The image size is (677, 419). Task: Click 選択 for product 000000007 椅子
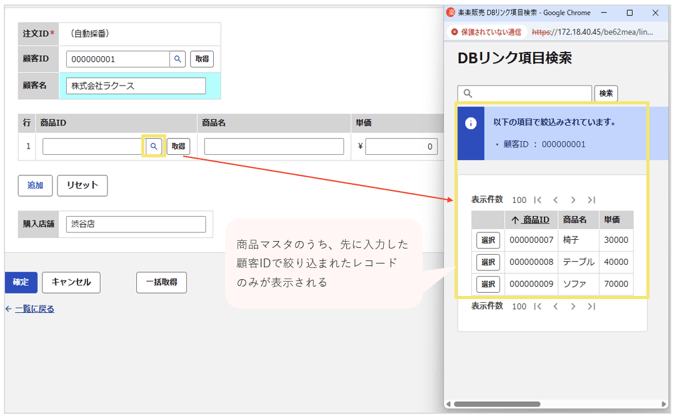point(488,241)
